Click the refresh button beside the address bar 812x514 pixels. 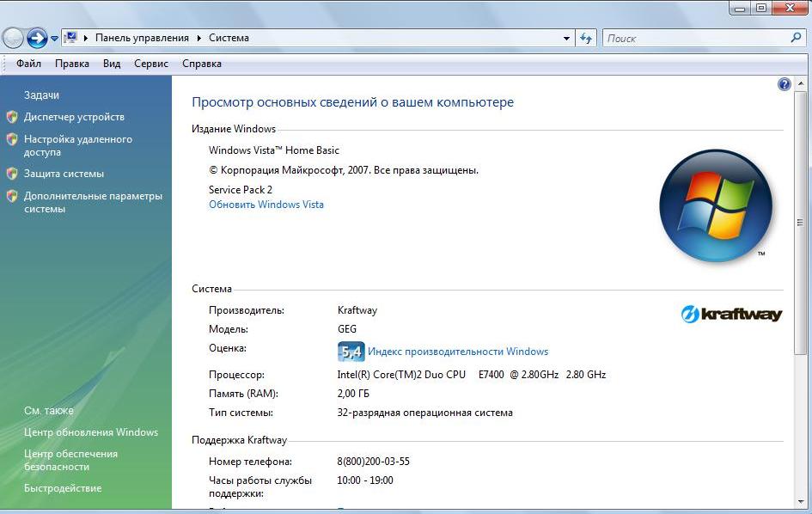point(587,38)
